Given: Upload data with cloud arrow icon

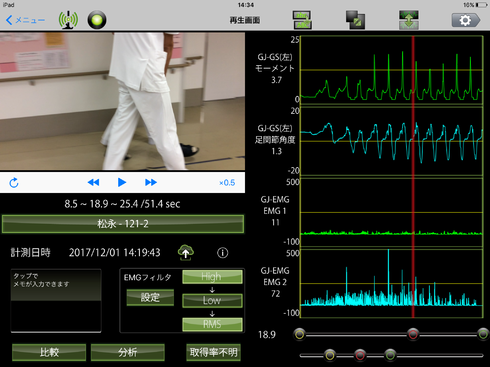Looking at the screenshot, I should [186, 252].
